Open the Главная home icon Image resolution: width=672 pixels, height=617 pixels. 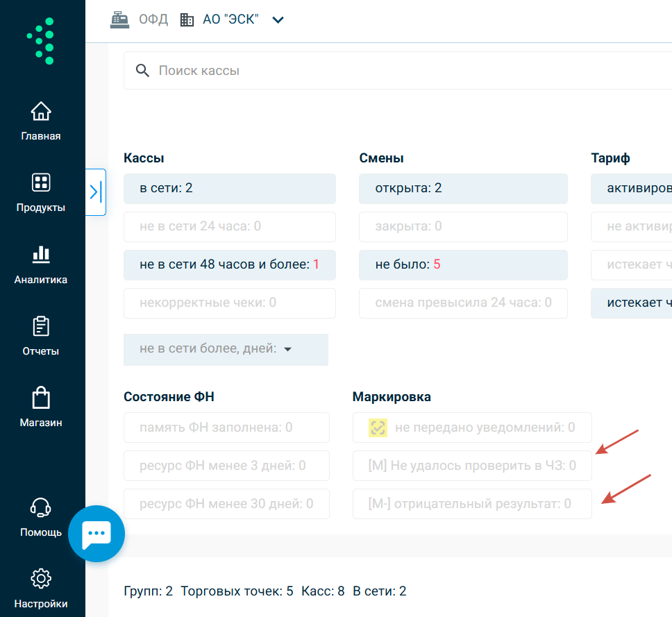click(41, 112)
